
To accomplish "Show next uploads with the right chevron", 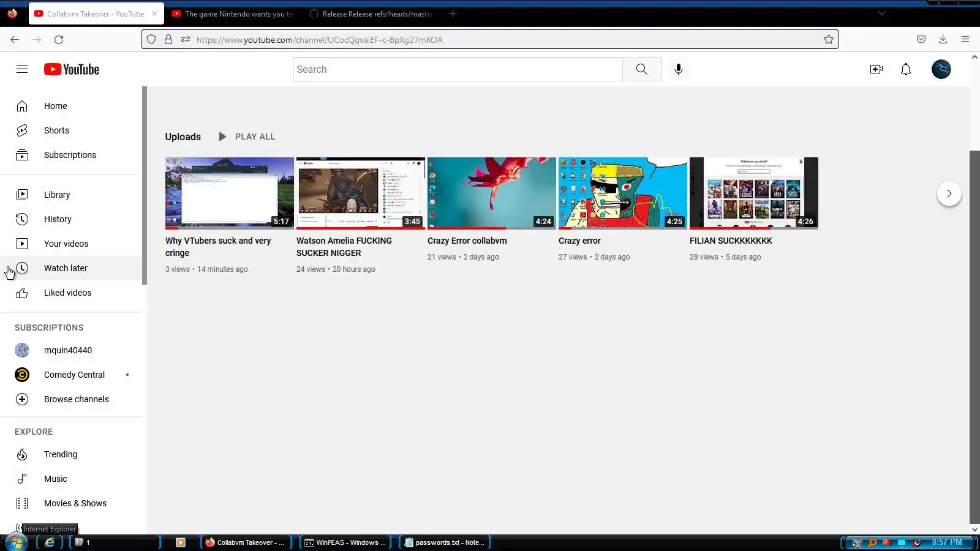I will [x=949, y=193].
